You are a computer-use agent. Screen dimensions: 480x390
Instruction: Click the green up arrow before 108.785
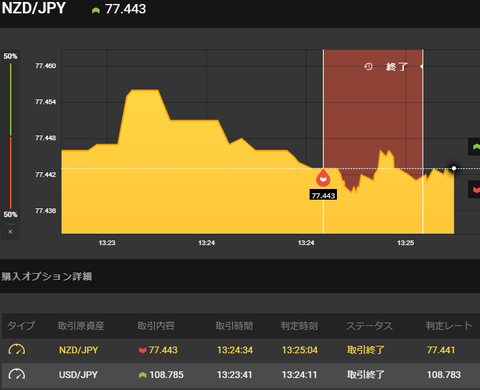pyautogui.click(x=143, y=375)
